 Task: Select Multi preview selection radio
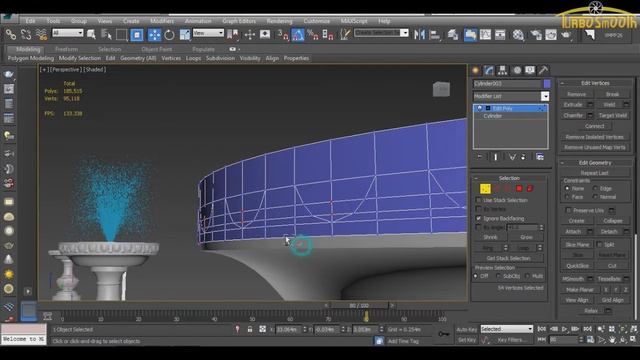(528, 276)
